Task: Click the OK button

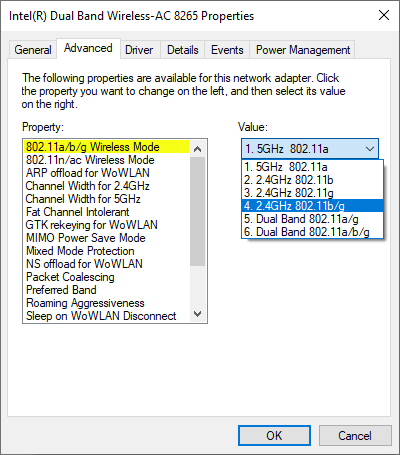Action: (x=274, y=435)
